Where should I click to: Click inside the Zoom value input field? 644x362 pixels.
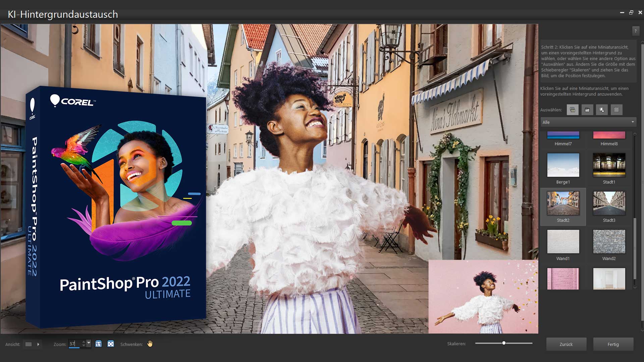[73, 343]
